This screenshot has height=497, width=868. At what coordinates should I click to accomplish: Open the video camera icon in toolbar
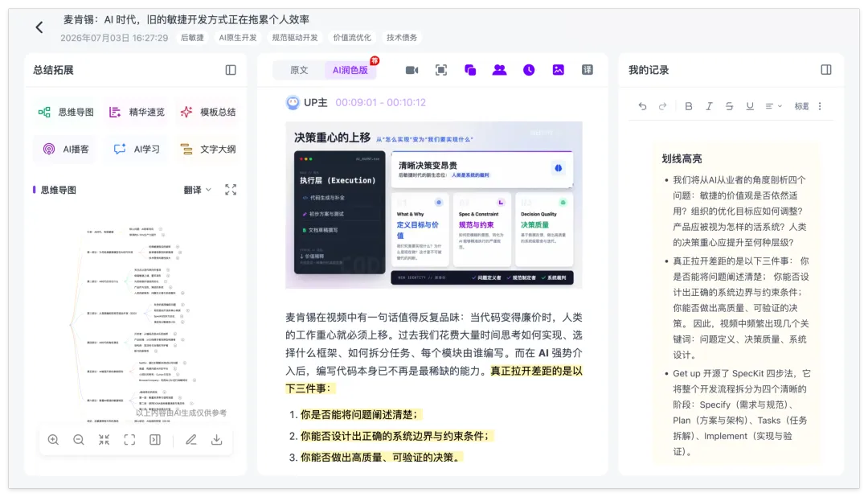point(411,70)
